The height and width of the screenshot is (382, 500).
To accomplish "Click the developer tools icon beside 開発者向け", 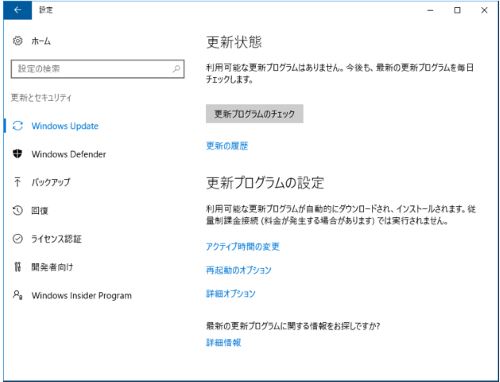I will [x=18, y=267].
